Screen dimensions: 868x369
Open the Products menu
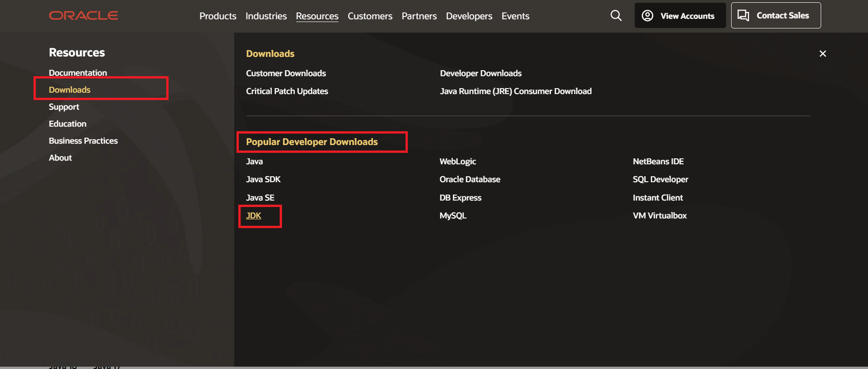(x=218, y=16)
